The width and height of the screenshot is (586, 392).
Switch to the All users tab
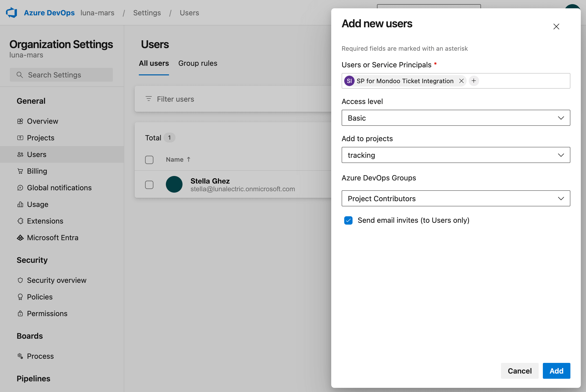154,63
